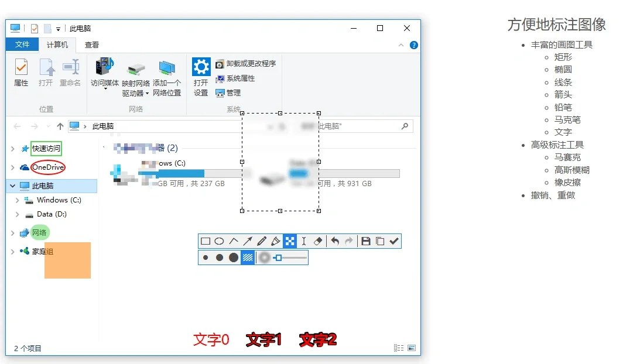Viewport: 623px width, 364px height.
Task: Select the Ellipse drawing tool
Action: pyautogui.click(x=220, y=241)
